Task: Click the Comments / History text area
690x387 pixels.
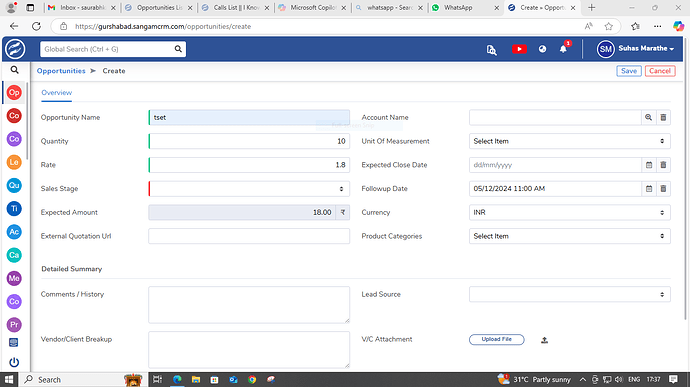Action: pyautogui.click(x=249, y=305)
